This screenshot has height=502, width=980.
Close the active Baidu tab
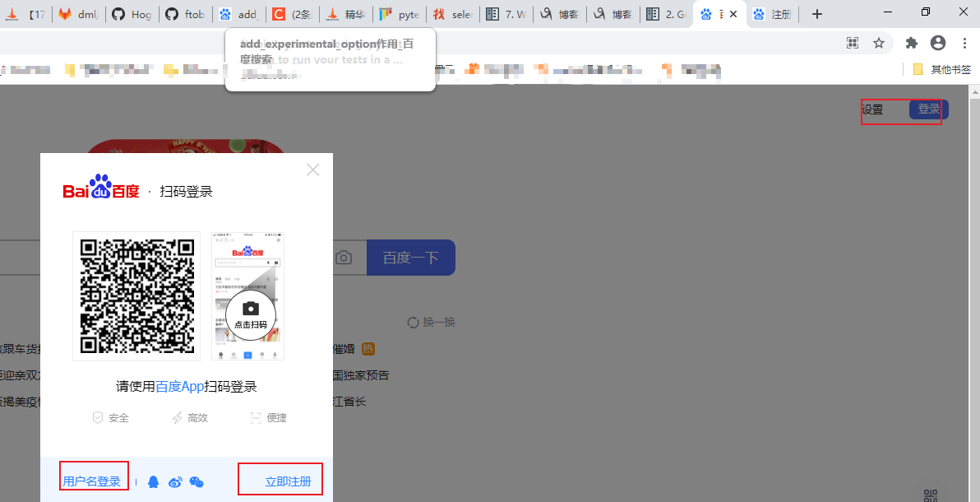click(x=733, y=14)
